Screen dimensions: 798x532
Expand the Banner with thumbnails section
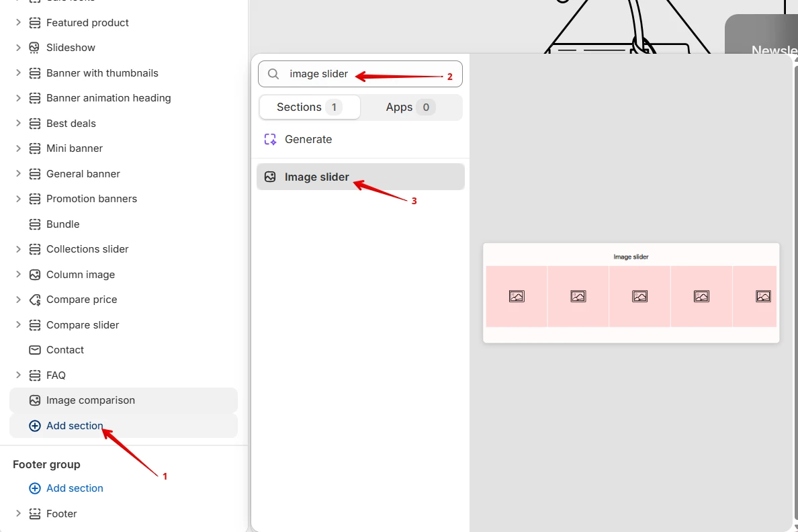(x=18, y=73)
